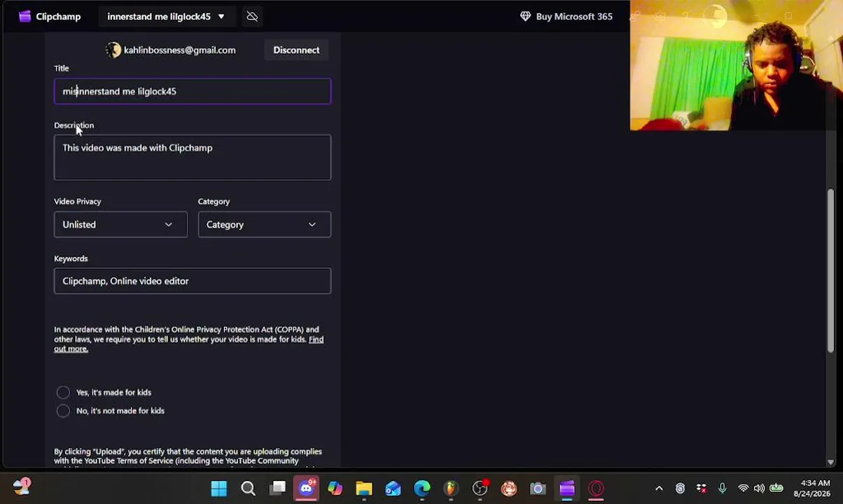Image resolution: width=843 pixels, height=504 pixels.
Task: Open the Video Privacy dropdown set to Unlisted
Action: (120, 225)
